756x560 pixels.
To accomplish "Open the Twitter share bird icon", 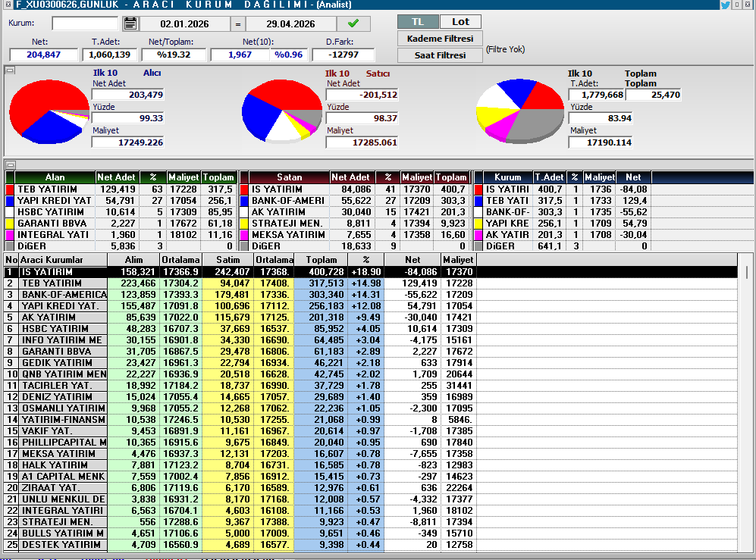I will point(725,5).
